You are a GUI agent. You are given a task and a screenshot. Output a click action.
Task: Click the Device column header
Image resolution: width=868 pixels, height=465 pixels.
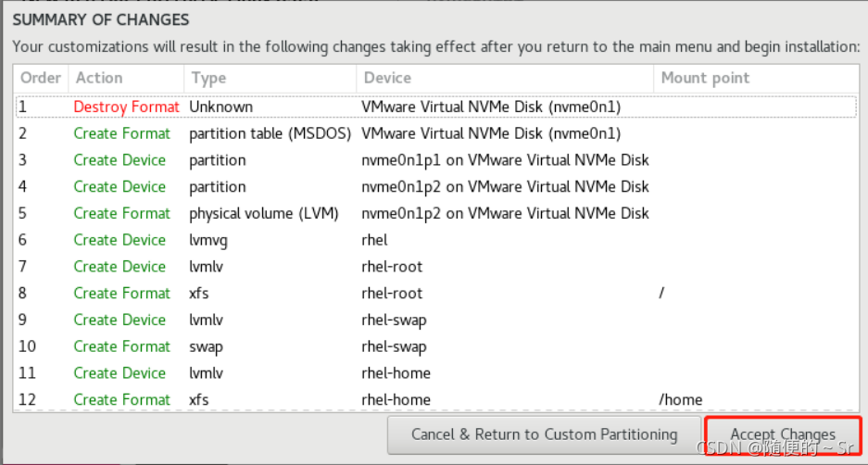505,78
